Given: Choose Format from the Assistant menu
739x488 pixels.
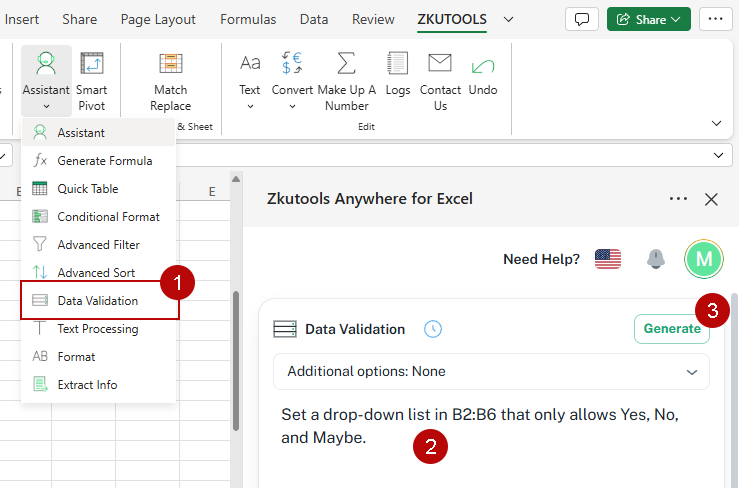Looking at the screenshot, I should (99, 356).
